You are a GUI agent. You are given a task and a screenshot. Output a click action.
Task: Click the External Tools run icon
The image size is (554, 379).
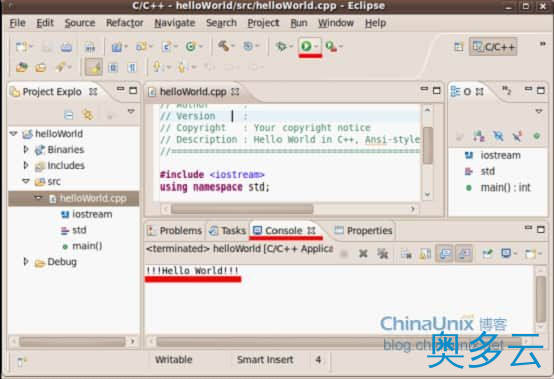click(331, 46)
